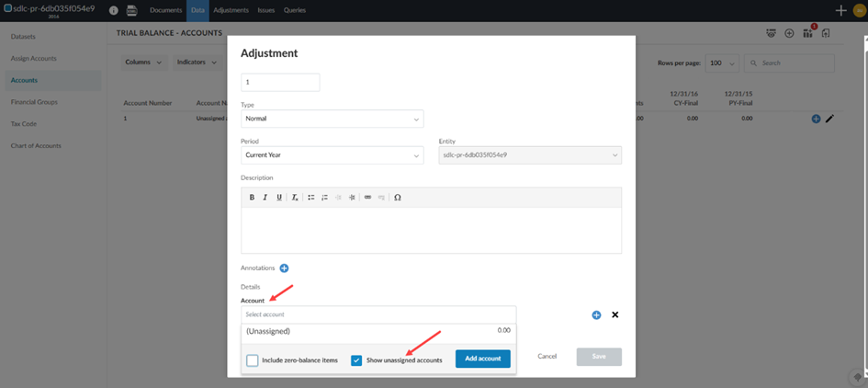Viewport: 868px width, 388px height.
Task: Click the info icon in top bar
Action: coord(114,10)
